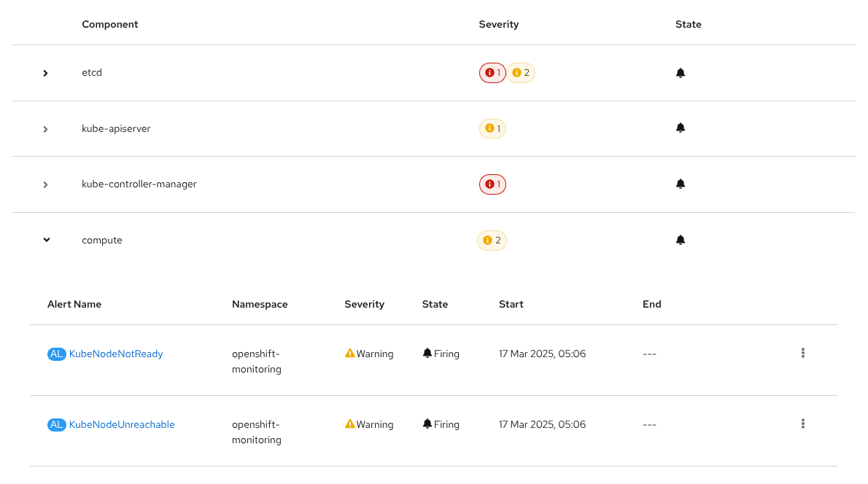Click kube-apiserver warning severity badge
Image resolution: width=868 pixels, height=484 pixels.
(492, 129)
